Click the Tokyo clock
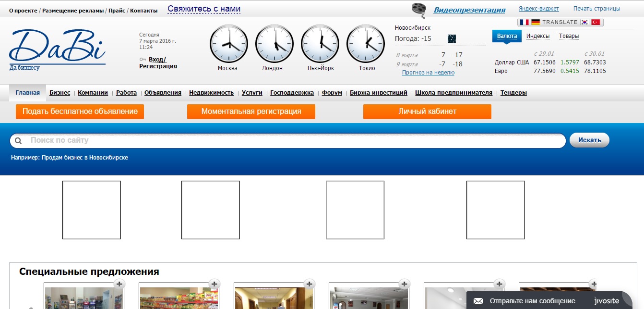Viewport: 644px width, 309px height. [366, 44]
